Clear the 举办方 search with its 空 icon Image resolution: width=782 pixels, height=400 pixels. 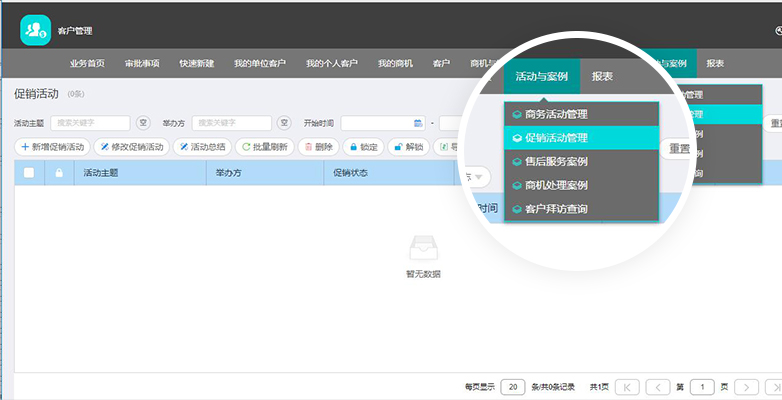284,123
